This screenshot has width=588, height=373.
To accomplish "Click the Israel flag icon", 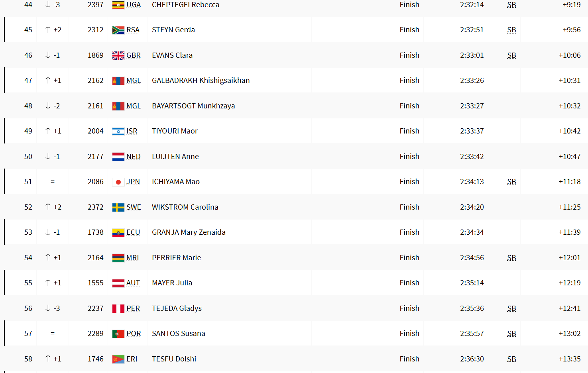I will point(118,132).
